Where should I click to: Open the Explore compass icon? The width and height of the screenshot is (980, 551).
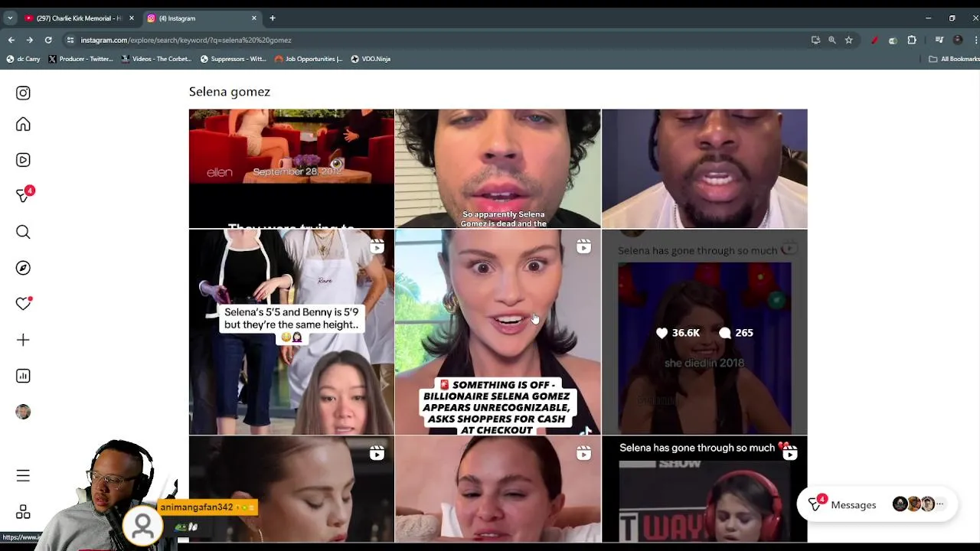coord(23,268)
